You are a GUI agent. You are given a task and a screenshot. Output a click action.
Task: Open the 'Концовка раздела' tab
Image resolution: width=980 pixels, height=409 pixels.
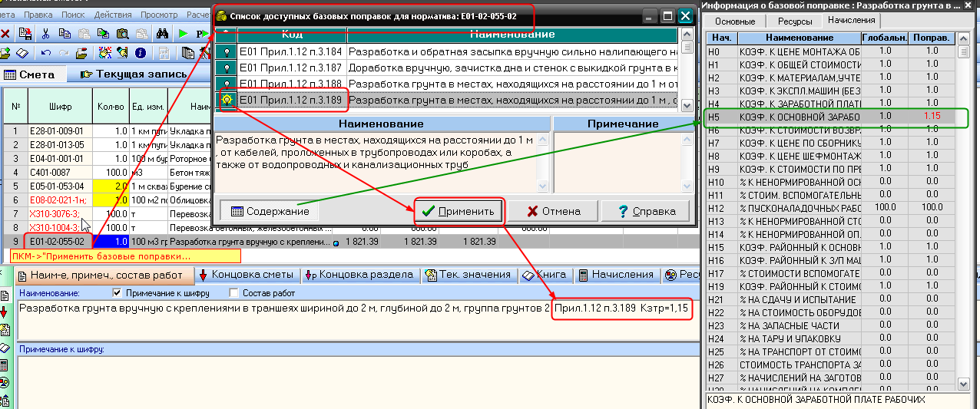tap(359, 275)
